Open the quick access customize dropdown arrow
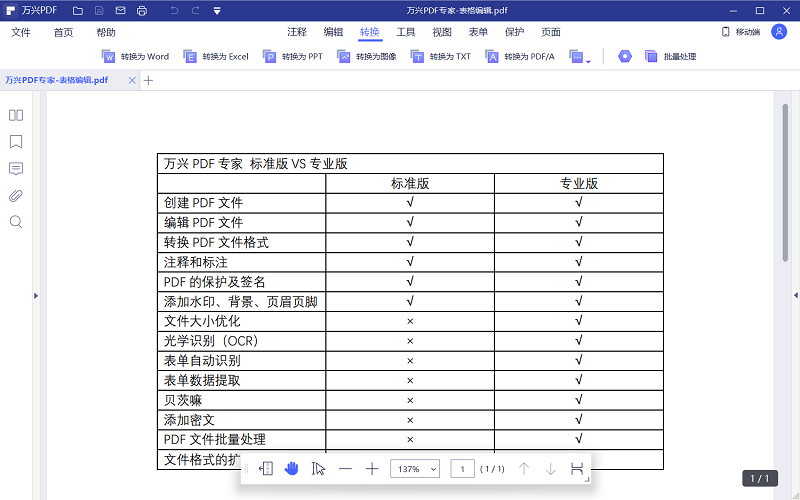The width and height of the screenshot is (800, 500). [x=217, y=11]
